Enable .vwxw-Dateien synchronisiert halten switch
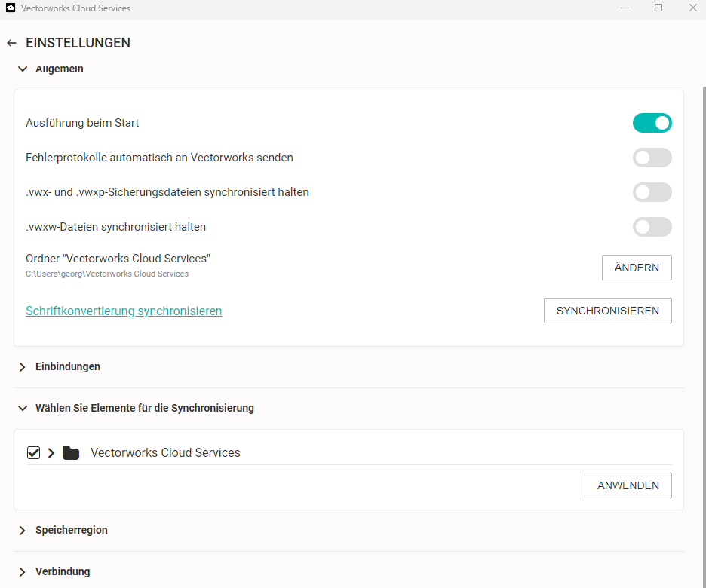 click(652, 227)
